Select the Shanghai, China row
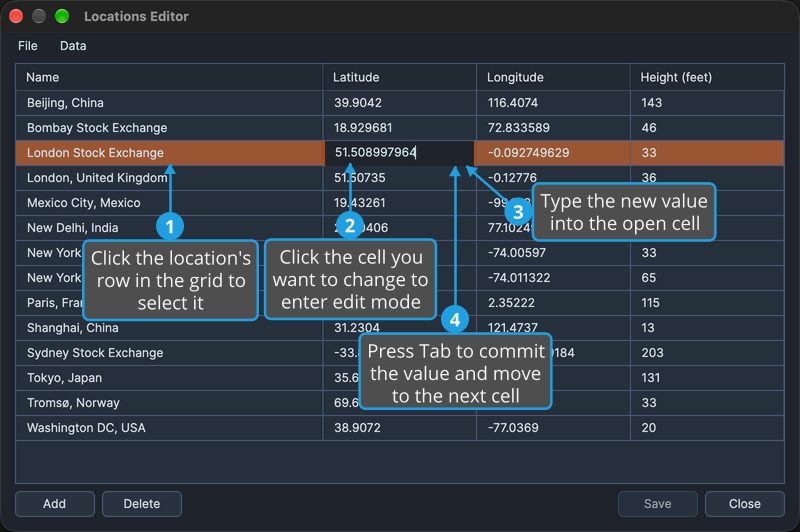Screen dimensions: 800x532 click(x=399, y=328)
